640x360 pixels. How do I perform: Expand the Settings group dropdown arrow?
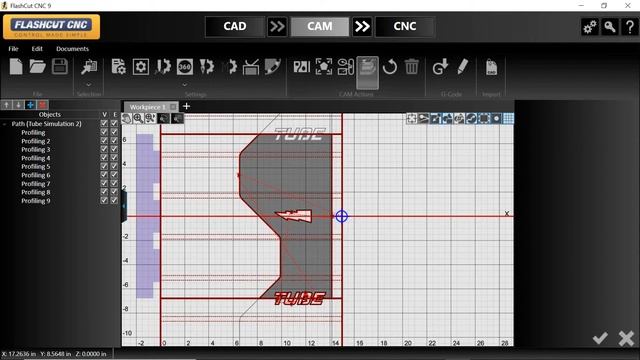[x=184, y=84]
